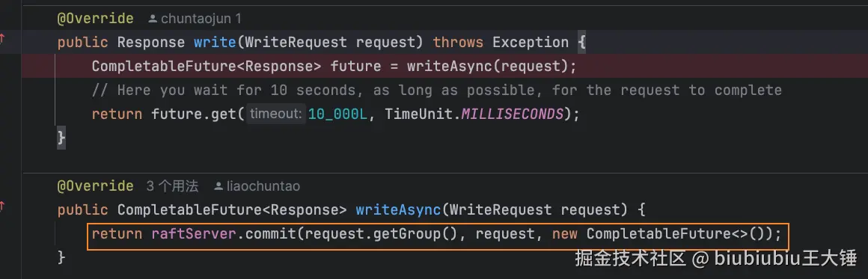Open the '3 个用法' usages hint
This screenshot has height=279, width=868.
coord(172,186)
